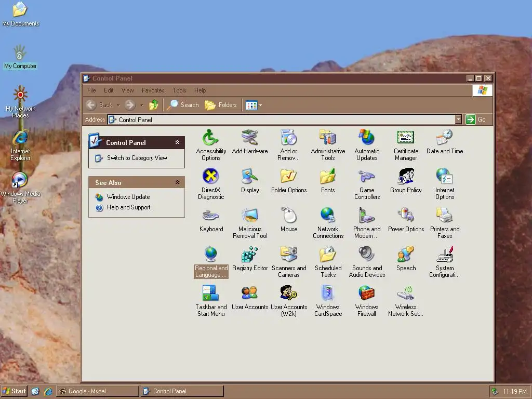Select the Phone and Modem icon
The width and height of the screenshot is (532, 399).
367,223
